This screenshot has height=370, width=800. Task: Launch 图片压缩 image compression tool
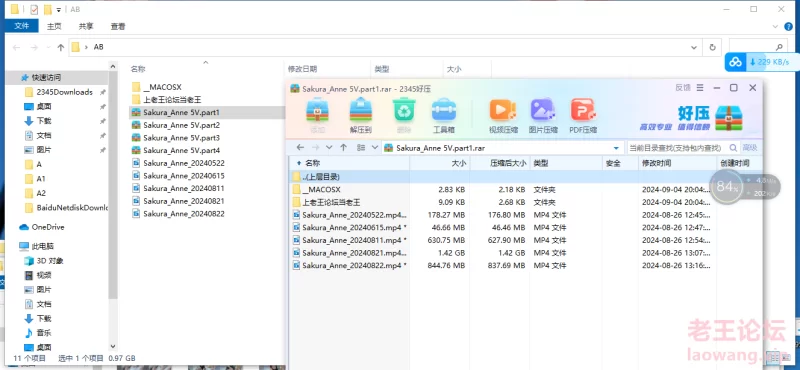[543, 116]
